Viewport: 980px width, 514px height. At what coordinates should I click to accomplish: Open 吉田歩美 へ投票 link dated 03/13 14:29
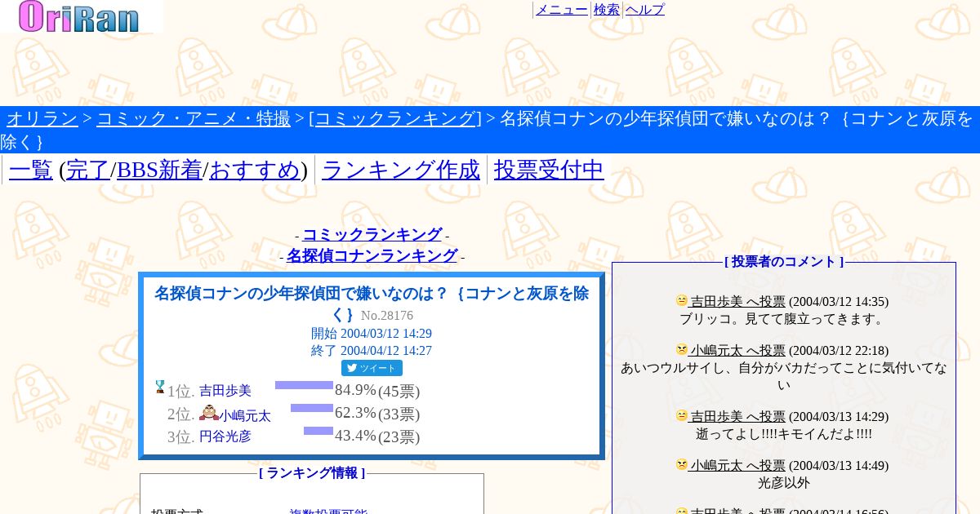737,417
